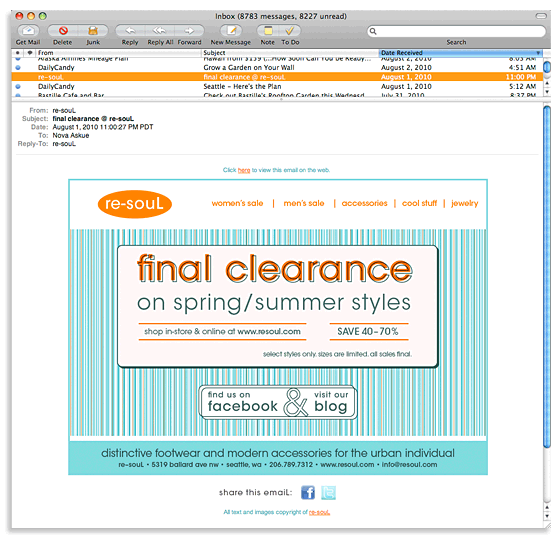This screenshot has height=540, width=560.
Task: Open the women's sale link
Action: [237, 203]
